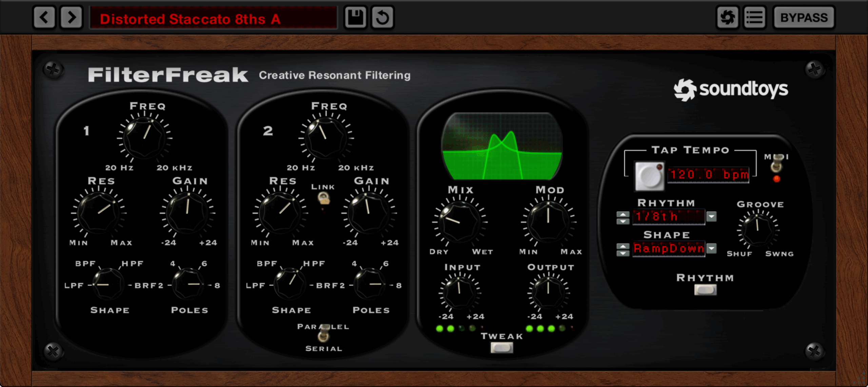The image size is (868, 387).
Task: Click the green filter response display
Action: click(502, 146)
